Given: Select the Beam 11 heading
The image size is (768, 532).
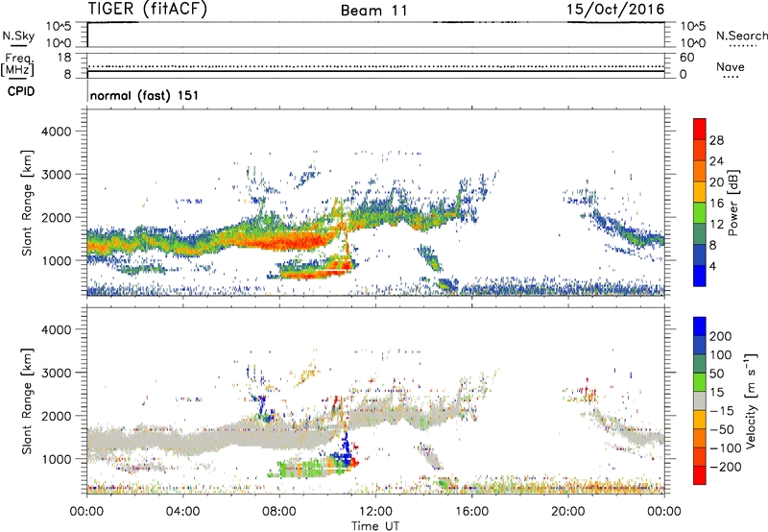Looking at the screenshot, I should (x=374, y=11).
